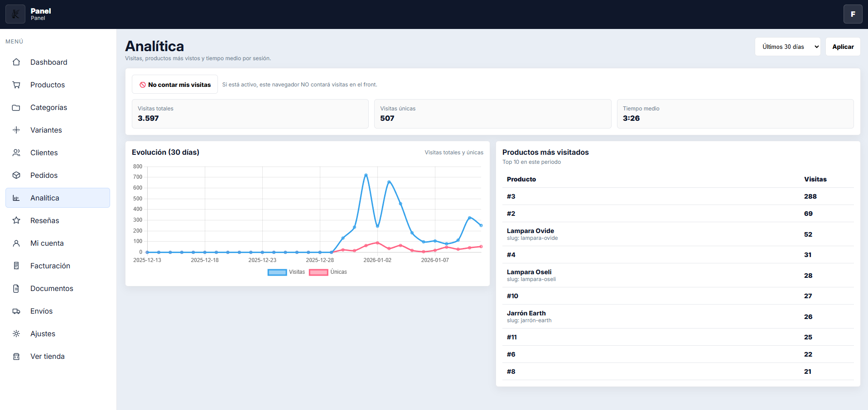Open the 'Últimos 30 días' period dropdown
868x410 pixels.
(787, 47)
